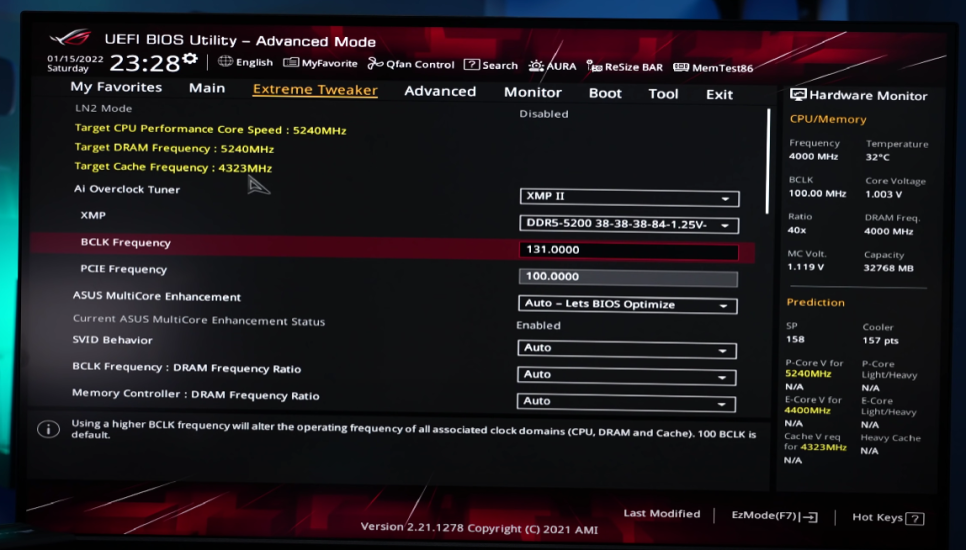Open the XMP profile dropdown
966x550 pixels.
[x=629, y=224]
